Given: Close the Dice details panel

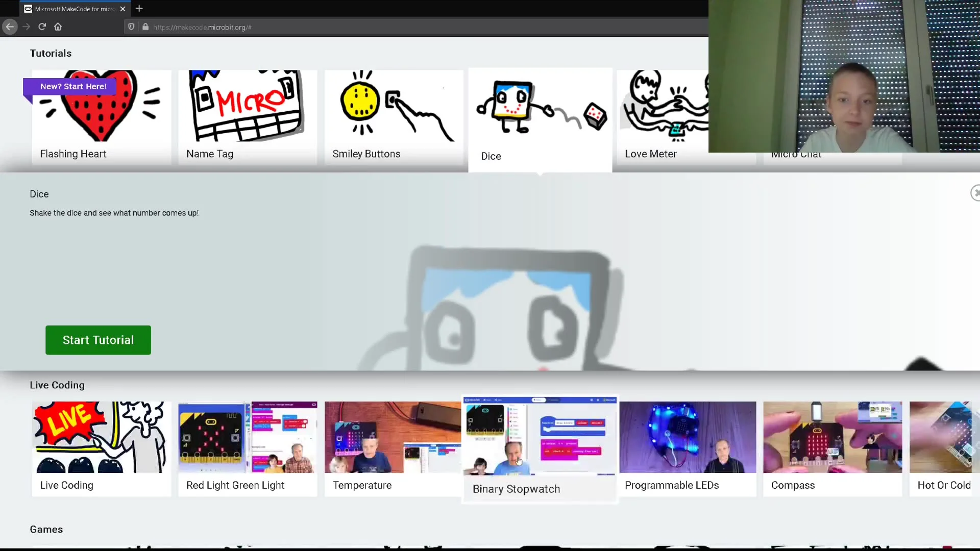Looking at the screenshot, I should pyautogui.click(x=975, y=193).
